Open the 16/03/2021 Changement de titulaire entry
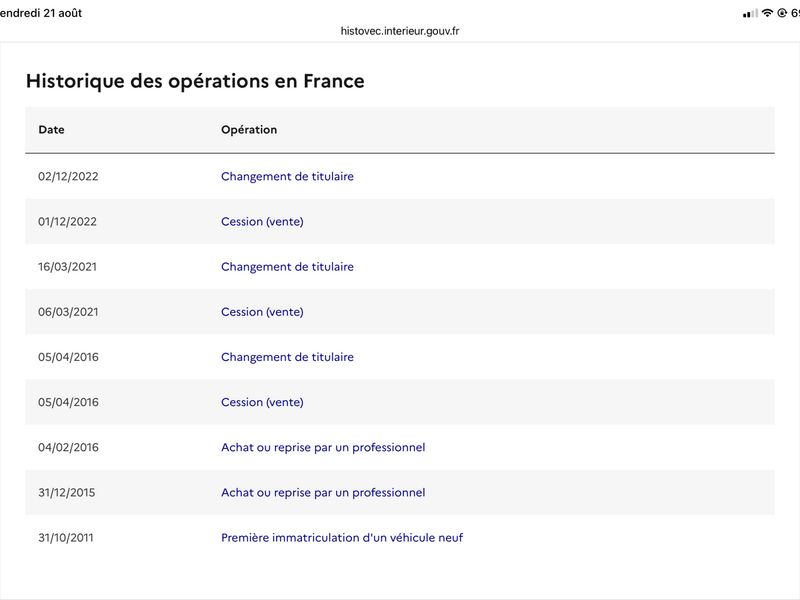Screen dimensions: 800x600 tap(287, 267)
